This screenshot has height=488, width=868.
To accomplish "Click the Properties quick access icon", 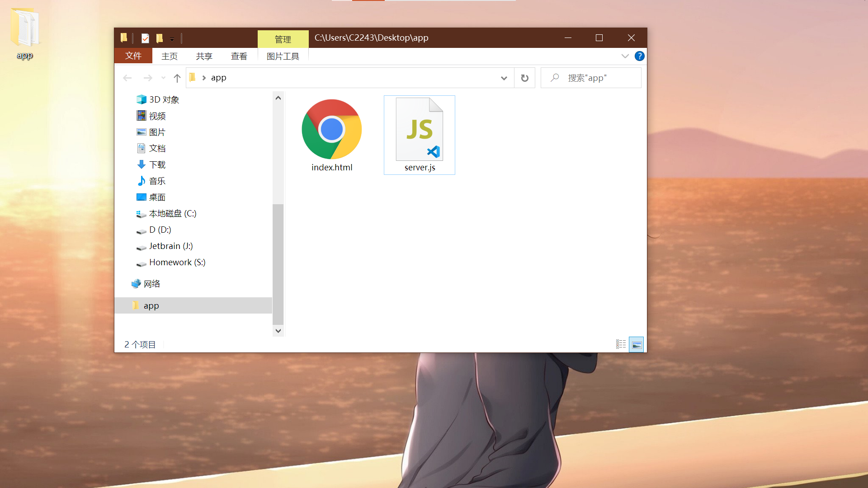I will 145,38.
